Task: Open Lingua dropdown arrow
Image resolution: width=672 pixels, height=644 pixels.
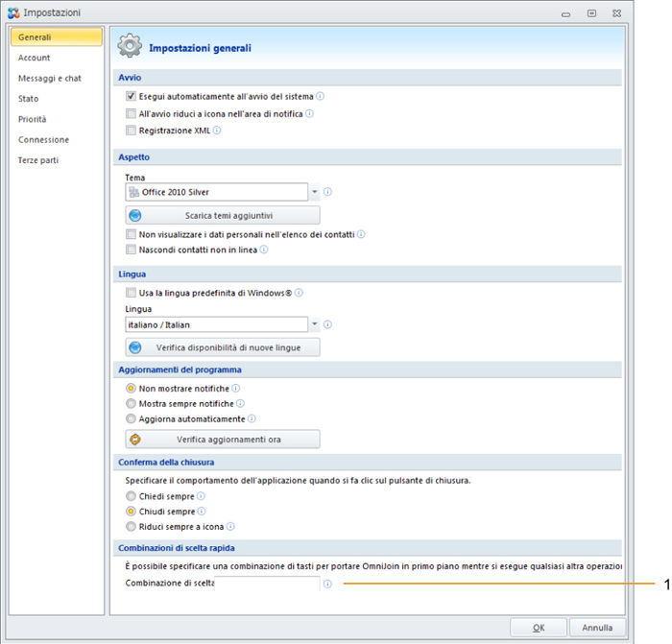Action: (315, 324)
